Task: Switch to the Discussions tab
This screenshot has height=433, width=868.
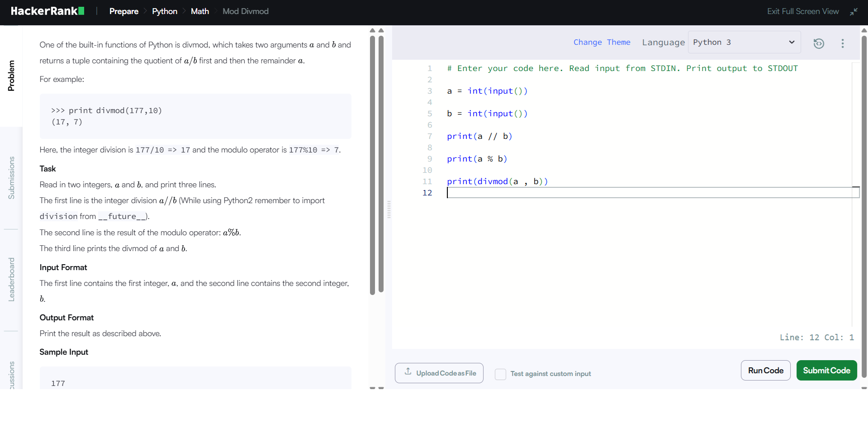Action: tap(11, 373)
